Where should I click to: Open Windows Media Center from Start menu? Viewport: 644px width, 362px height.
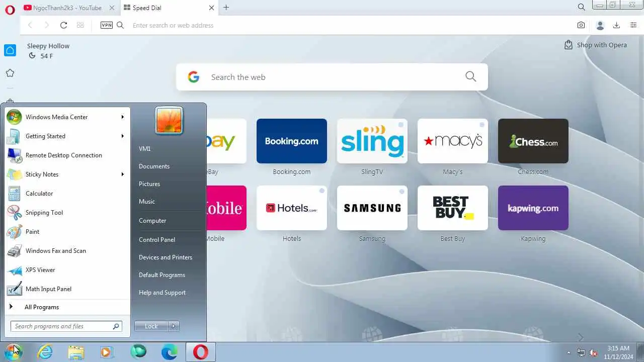tap(66, 117)
